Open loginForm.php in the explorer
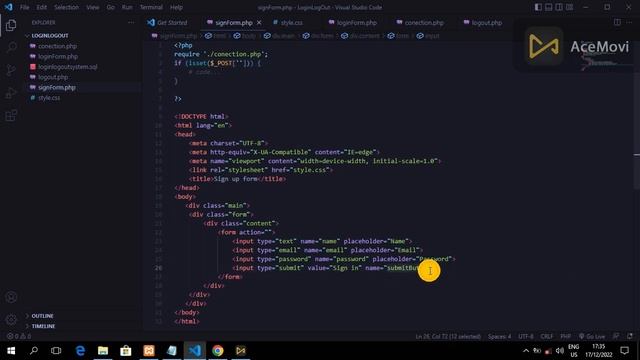This screenshot has width=640, height=360. [58, 56]
